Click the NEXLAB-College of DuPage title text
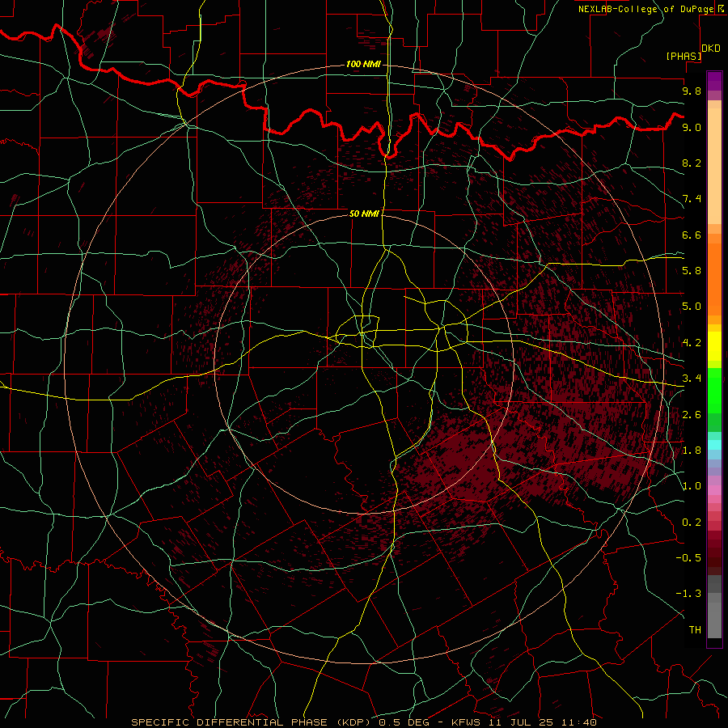728x728 pixels. tap(647, 9)
